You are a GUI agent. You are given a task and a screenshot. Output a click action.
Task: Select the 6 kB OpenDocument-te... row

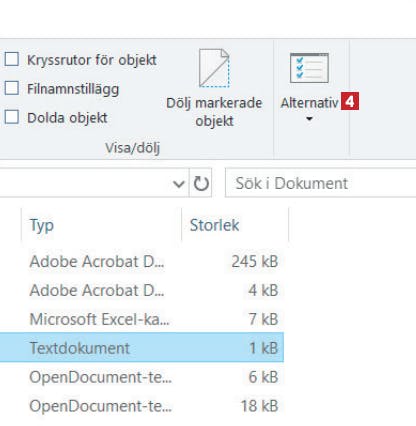point(142,377)
